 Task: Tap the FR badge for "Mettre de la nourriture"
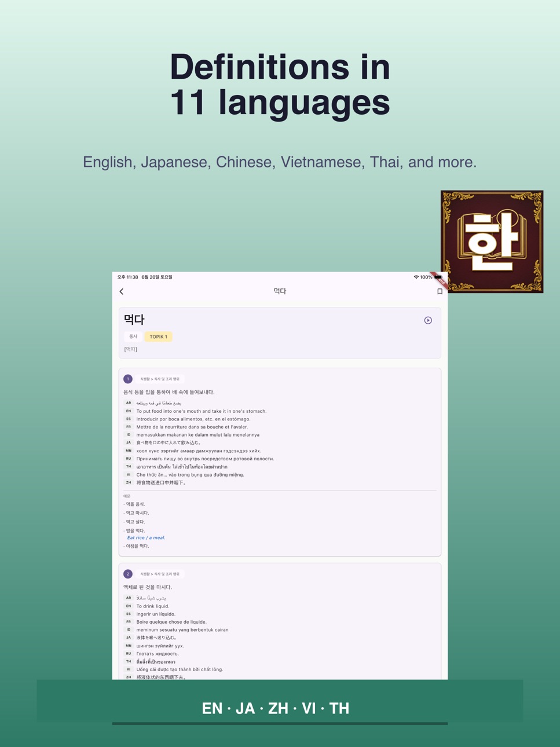click(x=129, y=427)
